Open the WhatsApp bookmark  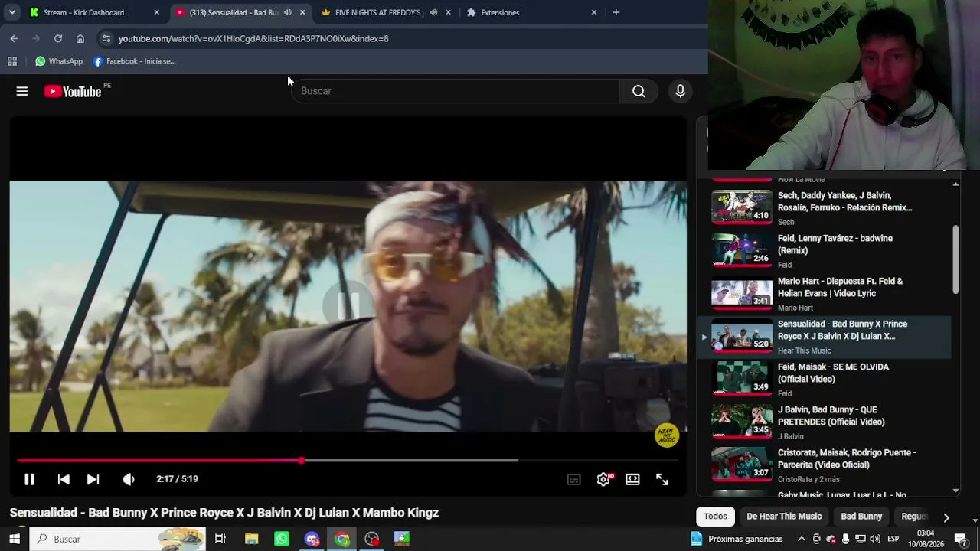[x=59, y=61]
